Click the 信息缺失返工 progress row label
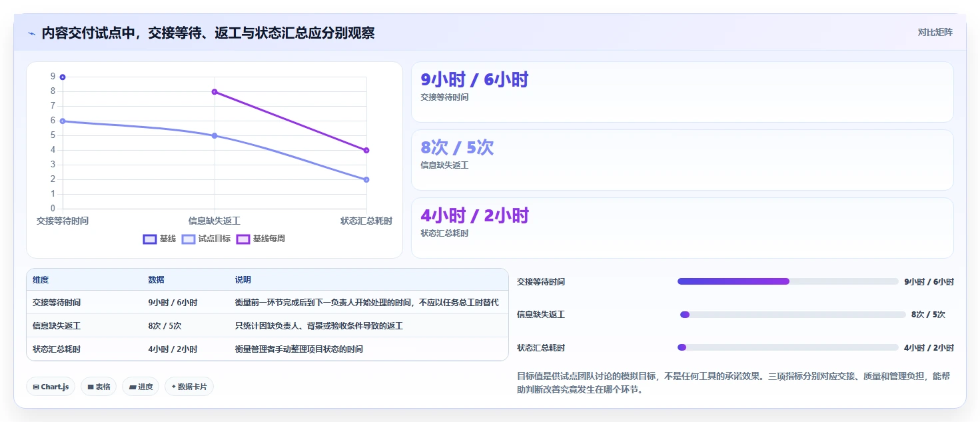The width and height of the screenshot is (980, 422). [x=541, y=315]
